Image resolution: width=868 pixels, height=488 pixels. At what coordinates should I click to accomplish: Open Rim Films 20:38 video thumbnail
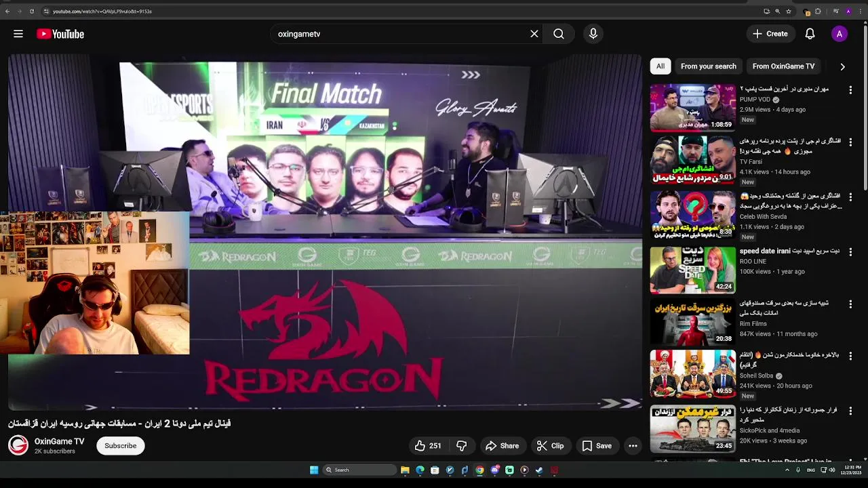[692, 322]
